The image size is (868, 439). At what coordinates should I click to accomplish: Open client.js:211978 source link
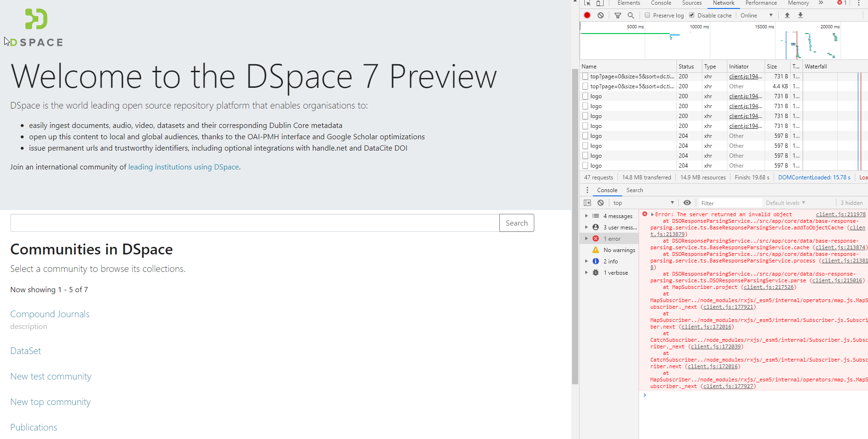(841, 214)
